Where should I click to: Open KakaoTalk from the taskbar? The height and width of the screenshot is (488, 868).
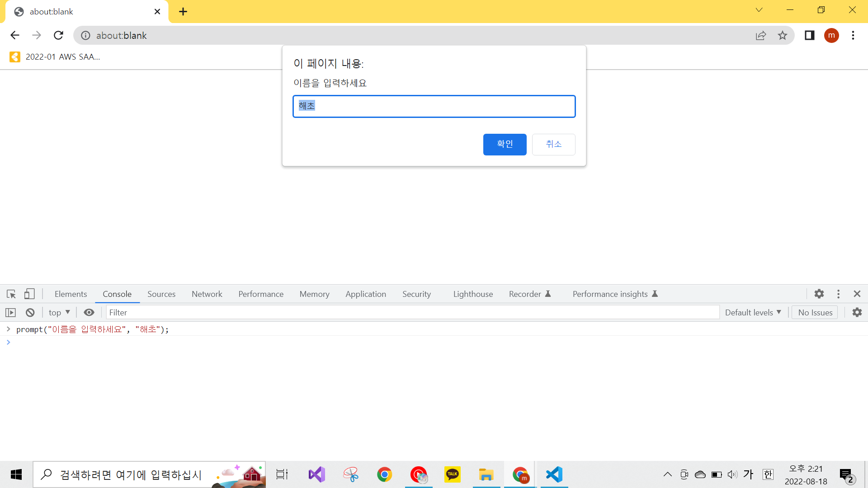tap(453, 474)
